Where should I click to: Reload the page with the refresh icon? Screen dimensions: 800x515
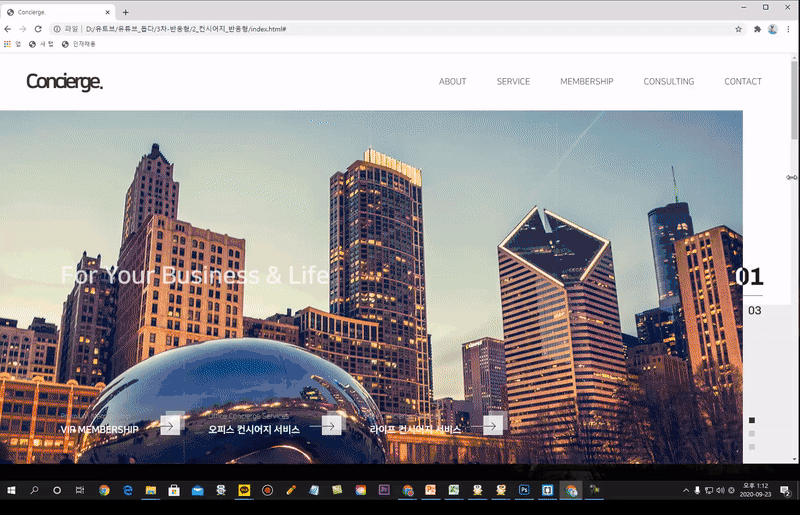38,29
